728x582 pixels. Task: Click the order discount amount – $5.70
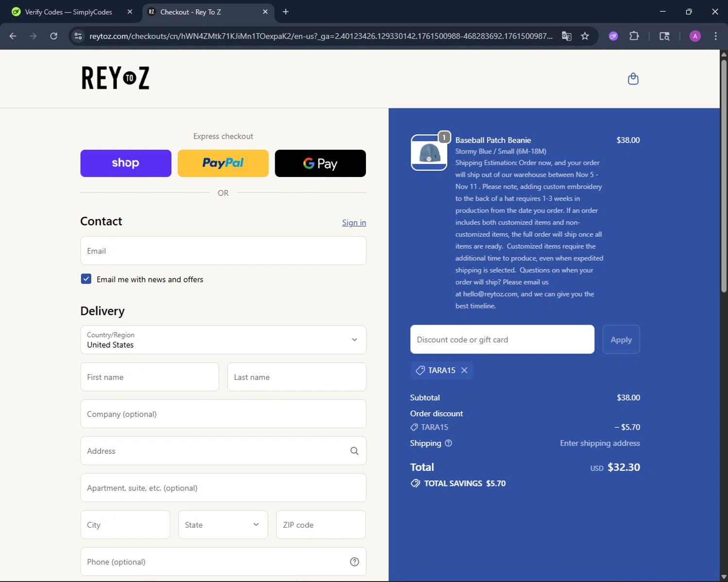[628, 427]
